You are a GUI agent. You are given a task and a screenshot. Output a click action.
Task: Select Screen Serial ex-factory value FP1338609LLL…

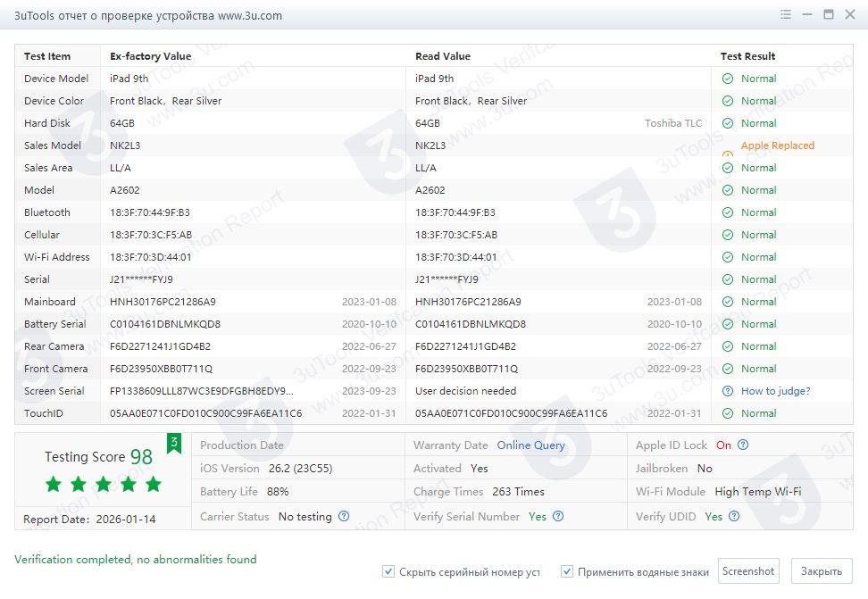coord(202,391)
